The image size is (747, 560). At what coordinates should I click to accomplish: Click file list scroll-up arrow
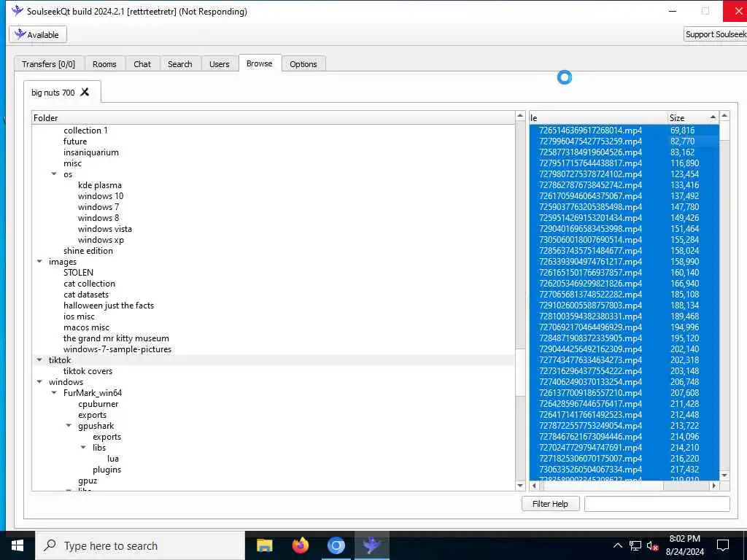click(724, 116)
